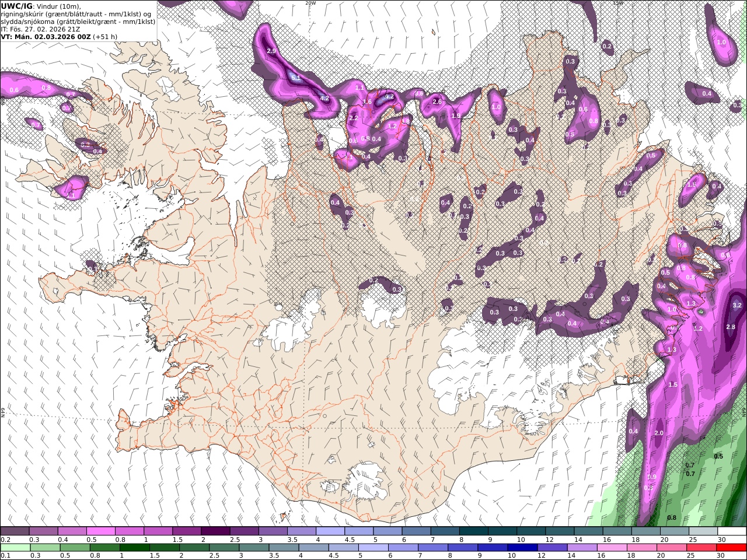Select the 'Vindur (10m)' heading text
The height and width of the screenshot is (560, 747).
coord(60,6)
